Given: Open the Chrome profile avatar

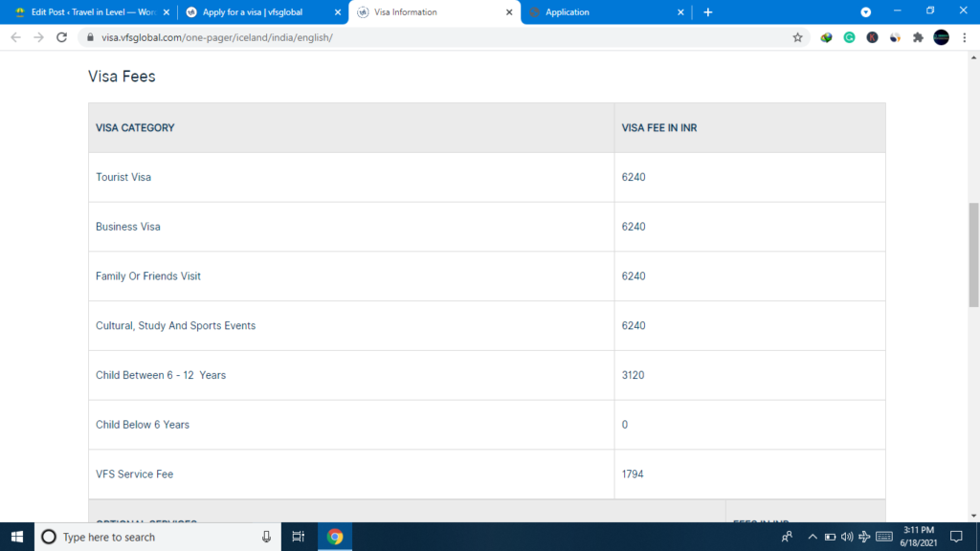Looking at the screenshot, I should [x=942, y=37].
